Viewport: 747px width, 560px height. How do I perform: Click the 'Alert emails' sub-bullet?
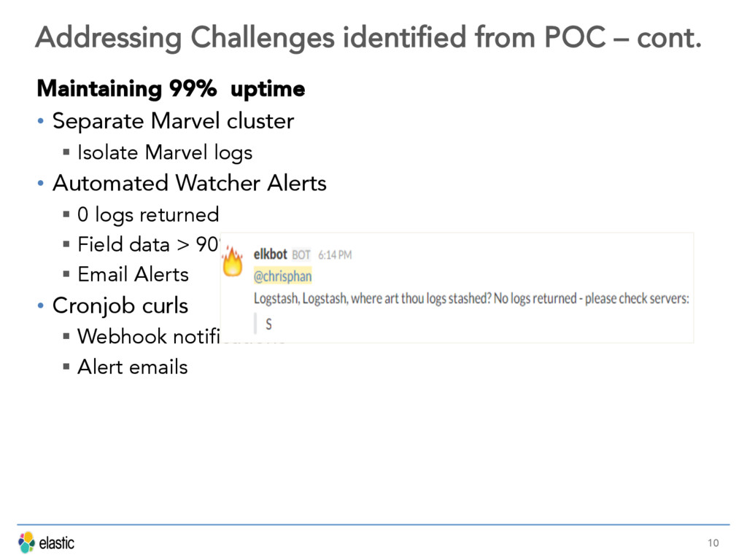click(x=133, y=367)
